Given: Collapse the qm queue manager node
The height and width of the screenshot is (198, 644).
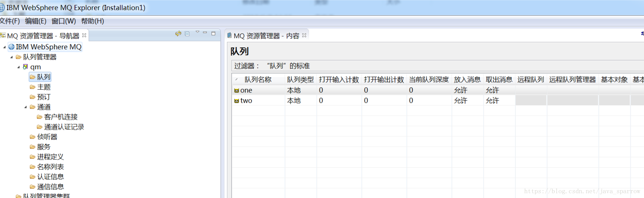Looking at the screenshot, I should [19, 67].
